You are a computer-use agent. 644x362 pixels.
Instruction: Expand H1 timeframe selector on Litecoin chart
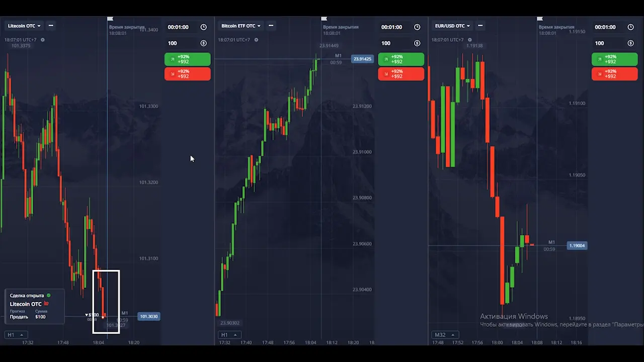pos(16,335)
